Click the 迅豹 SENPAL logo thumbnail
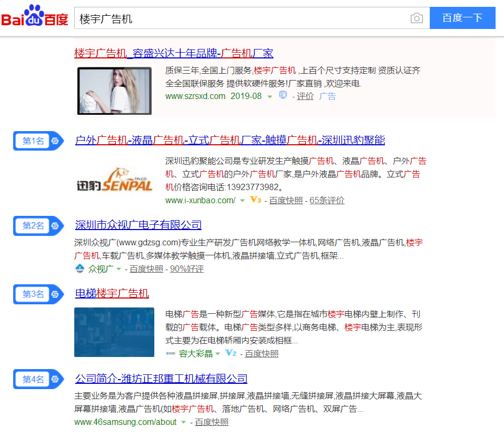 pos(114,180)
